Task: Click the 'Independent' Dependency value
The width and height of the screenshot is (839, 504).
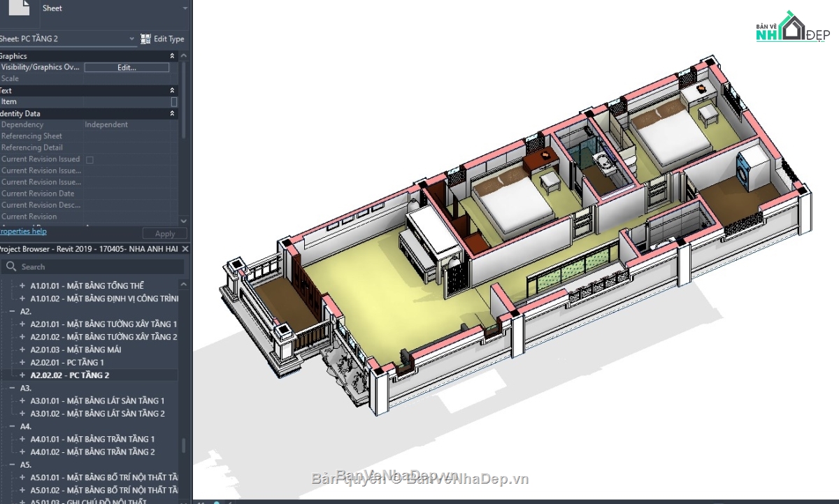Action: click(106, 124)
